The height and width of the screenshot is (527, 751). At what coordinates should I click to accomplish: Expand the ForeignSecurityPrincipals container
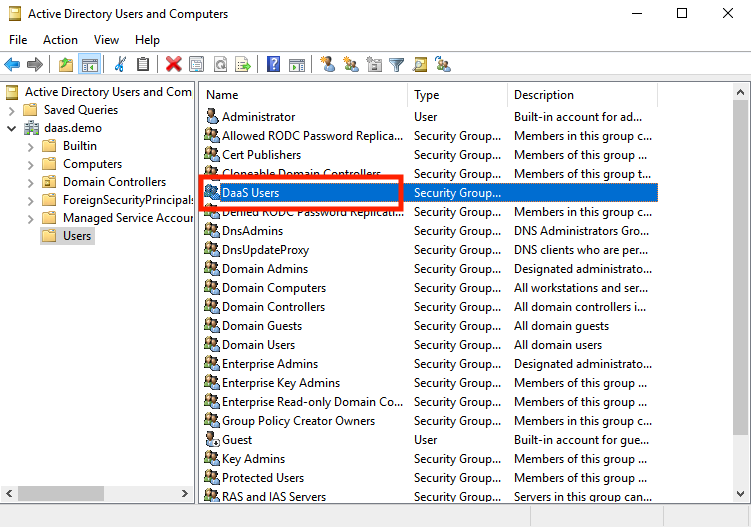[x=30, y=201]
